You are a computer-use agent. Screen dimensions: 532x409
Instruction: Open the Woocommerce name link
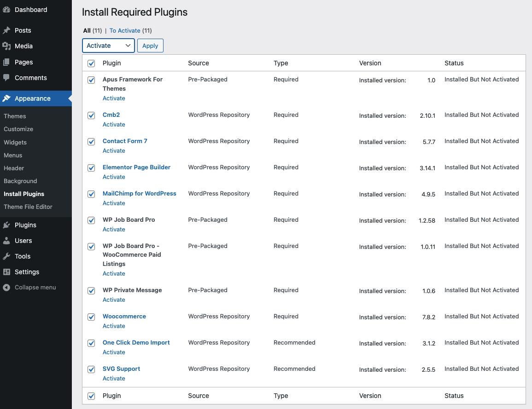(x=124, y=317)
